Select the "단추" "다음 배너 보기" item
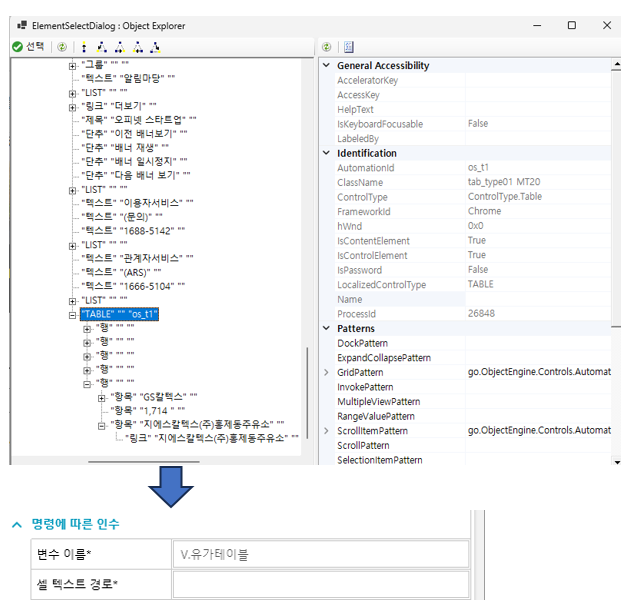 135,175
